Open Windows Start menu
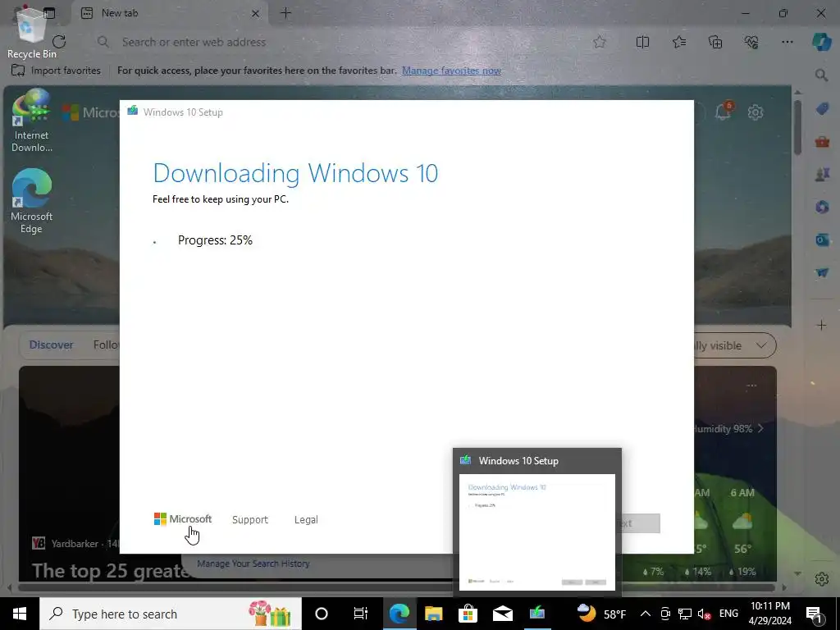This screenshot has width=840, height=630. [x=20, y=614]
